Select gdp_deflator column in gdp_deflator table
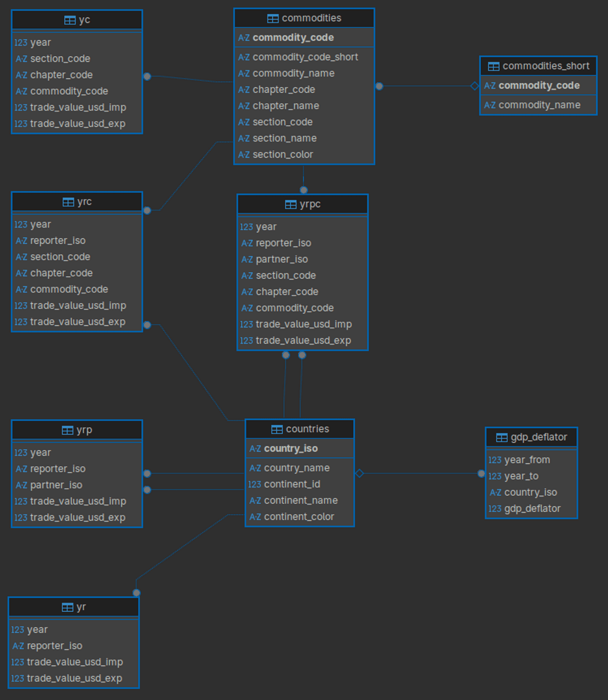This screenshot has height=700, width=608. [x=532, y=508]
